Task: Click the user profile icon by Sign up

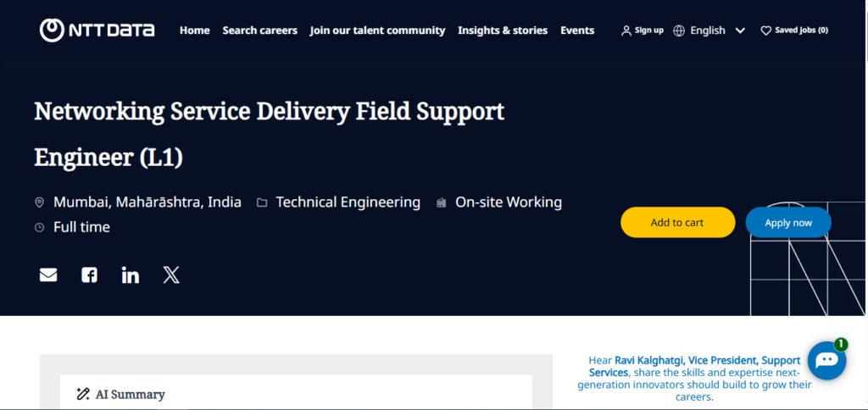Action: (626, 31)
